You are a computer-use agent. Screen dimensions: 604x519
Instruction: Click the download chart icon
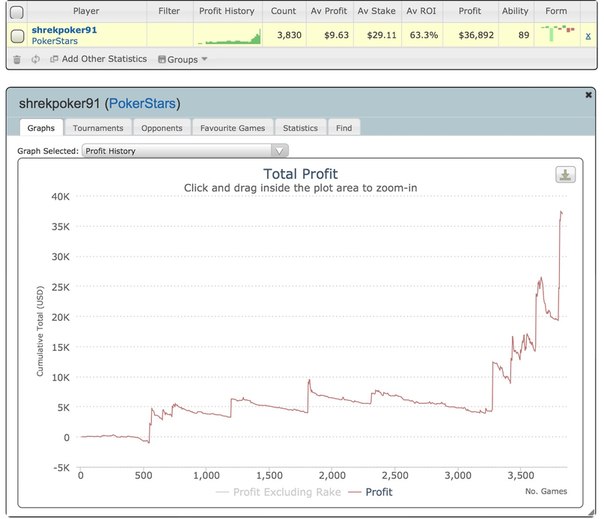(565, 175)
